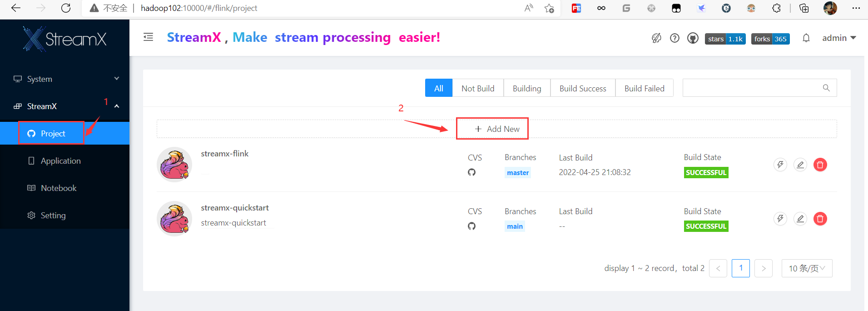Click in the project search field
The height and width of the screenshot is (311, 868).
point(759,88)
